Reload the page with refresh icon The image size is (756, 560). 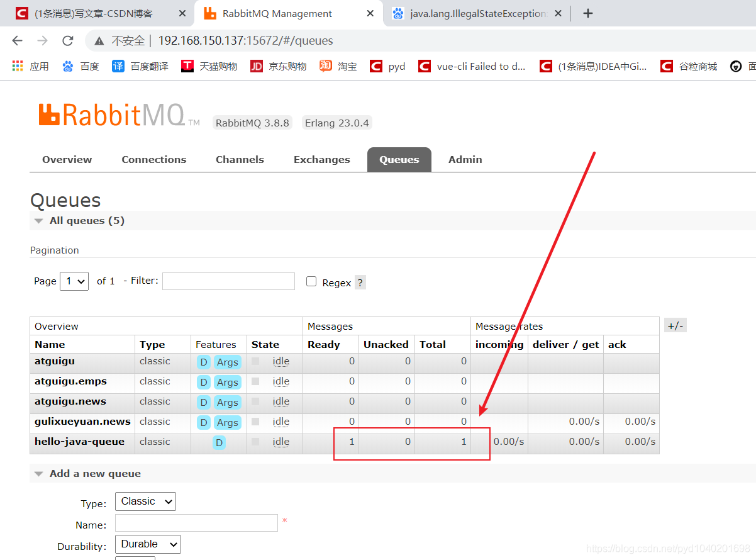(x=68, y=41)
